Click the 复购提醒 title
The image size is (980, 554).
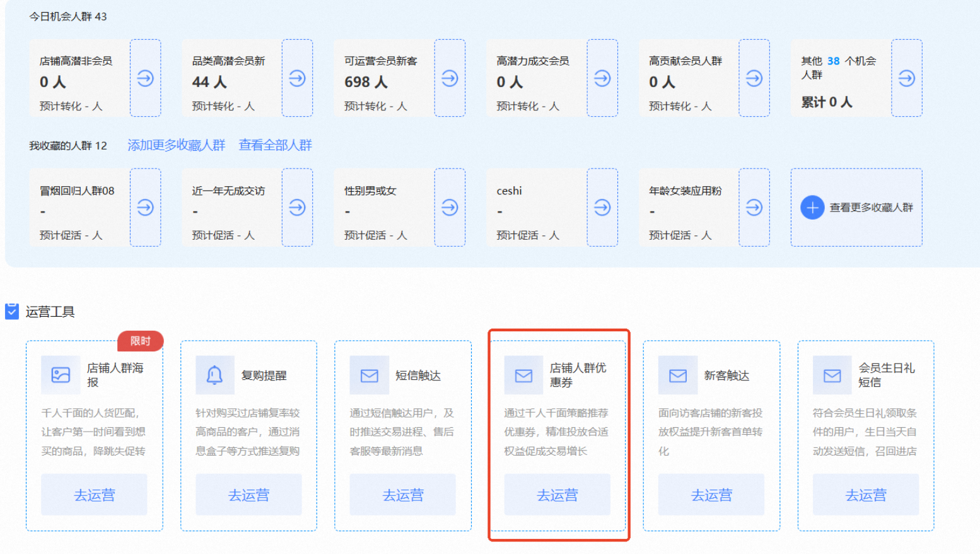click(264, 375)
